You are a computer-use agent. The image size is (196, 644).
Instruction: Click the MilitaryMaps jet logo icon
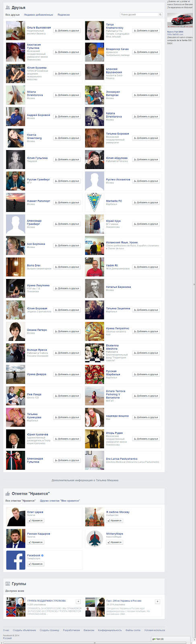click(x=95, y=538)
